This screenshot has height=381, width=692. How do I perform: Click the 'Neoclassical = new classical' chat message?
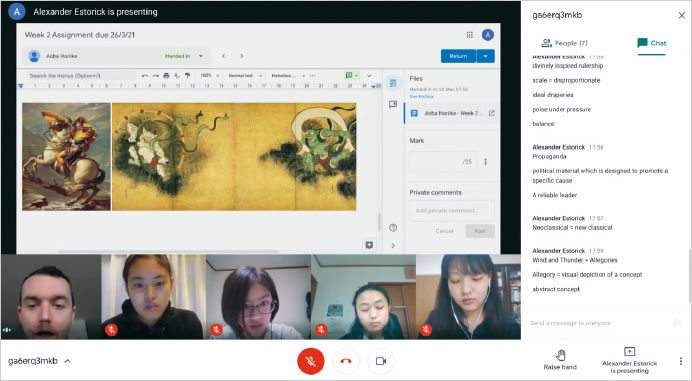[572, 228]
